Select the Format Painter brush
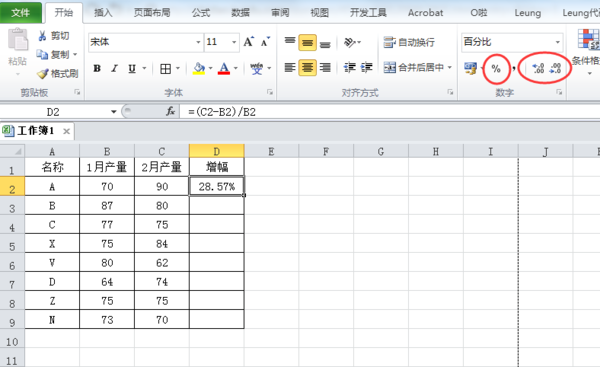 [42, 73]
